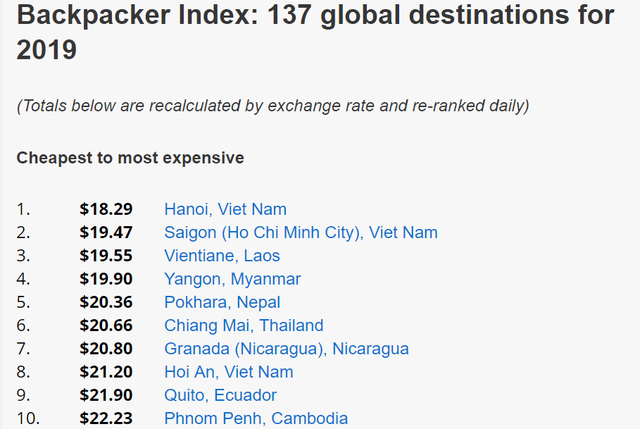Click rank number 7 in the list
Viewport: 640px width, 429px height.
coord(23,349)
